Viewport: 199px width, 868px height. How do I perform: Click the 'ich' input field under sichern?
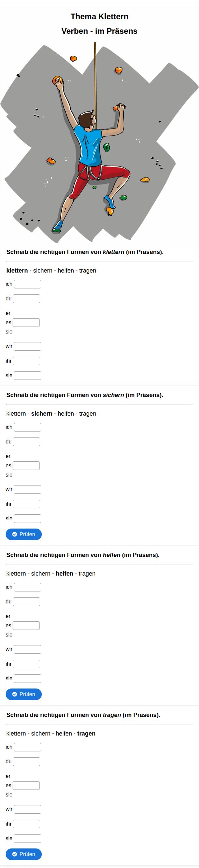click(x=27, y=427)
